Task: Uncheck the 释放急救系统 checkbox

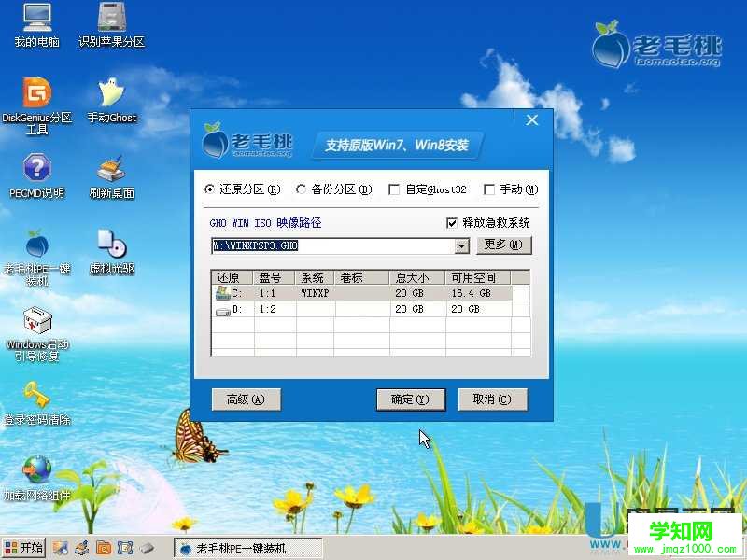Action: click(x=452, y=223)
